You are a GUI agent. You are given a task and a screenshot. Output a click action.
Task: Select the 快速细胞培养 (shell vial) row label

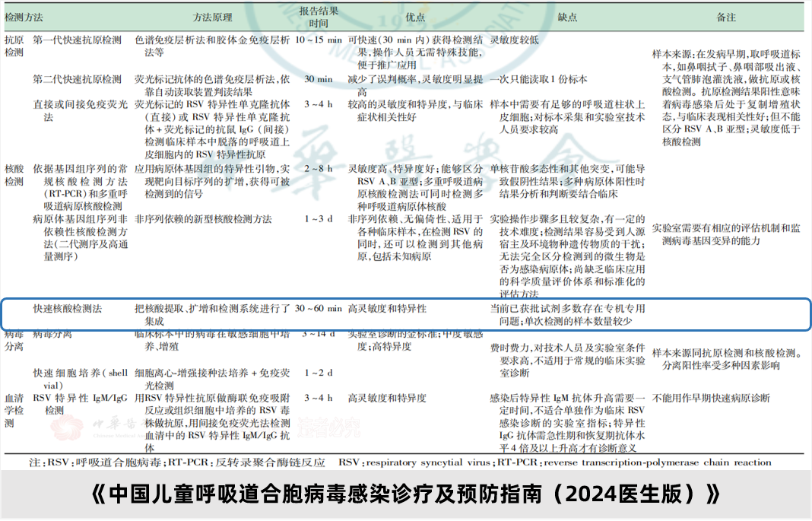[x=80, y=379]
